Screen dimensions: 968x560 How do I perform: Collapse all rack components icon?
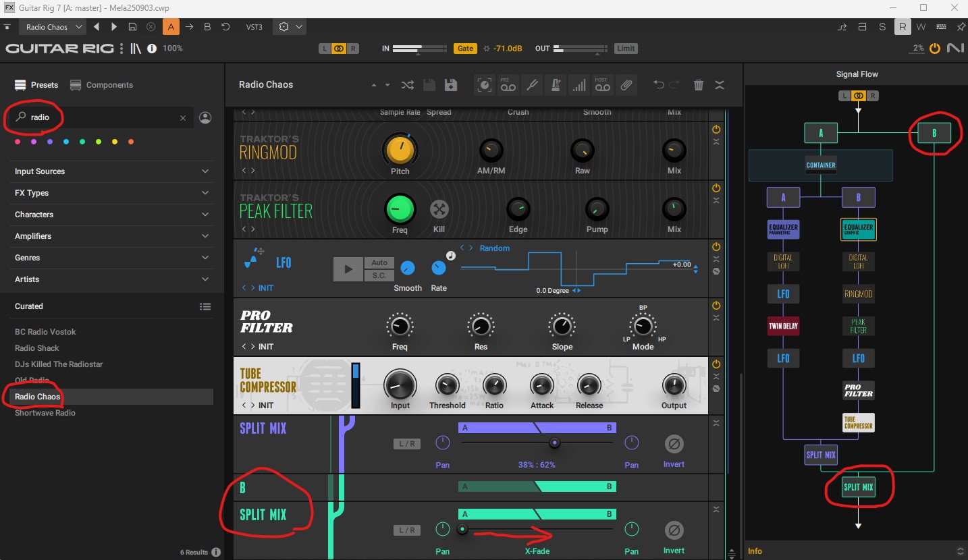point(720,85)
